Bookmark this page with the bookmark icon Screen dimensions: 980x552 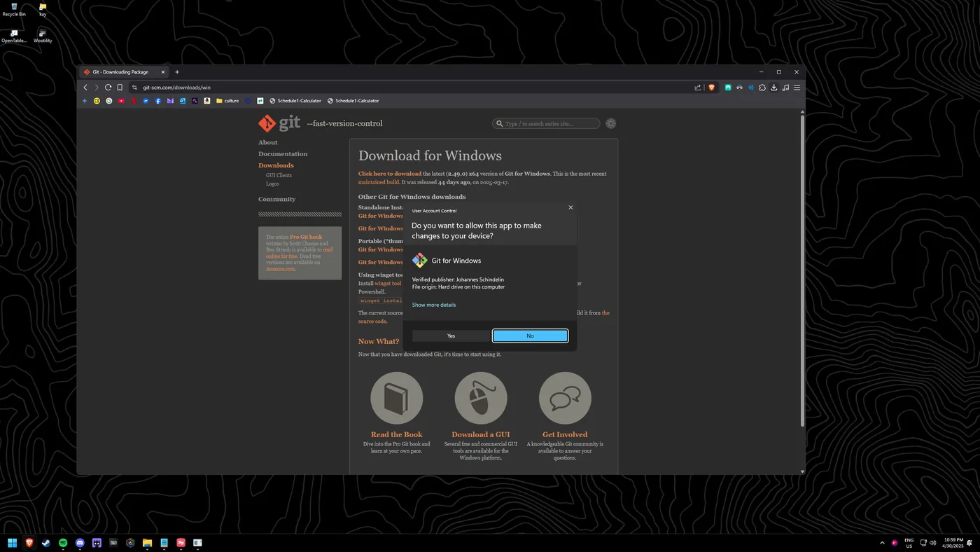120,88
